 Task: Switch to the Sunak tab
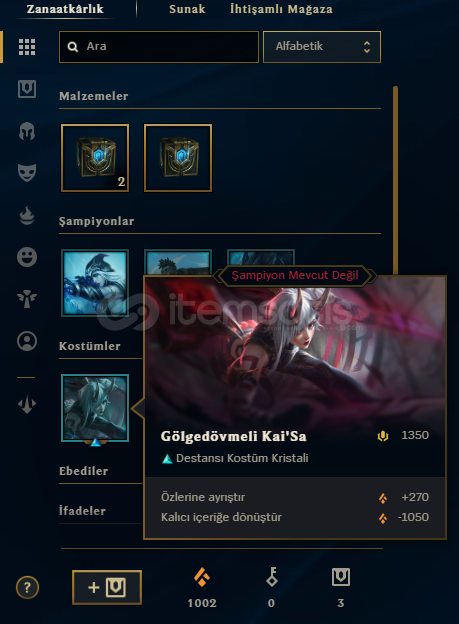(187, 9)
